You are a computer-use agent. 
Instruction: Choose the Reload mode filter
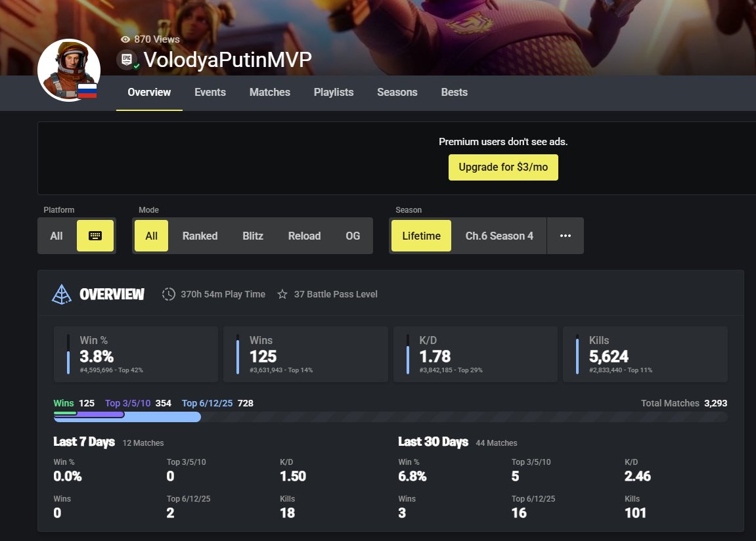coord(304,236)
